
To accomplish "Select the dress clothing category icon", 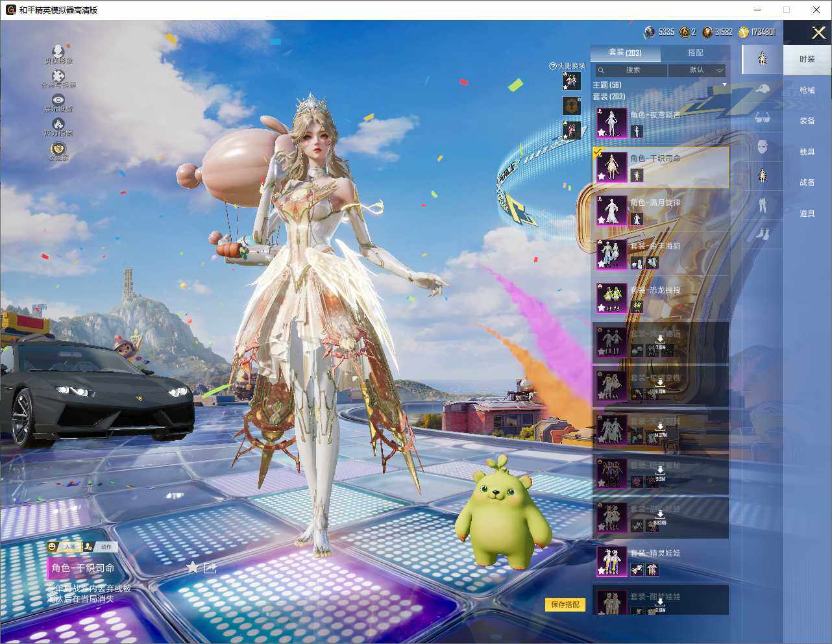I will pyautogui.click(x=763, y=175).
